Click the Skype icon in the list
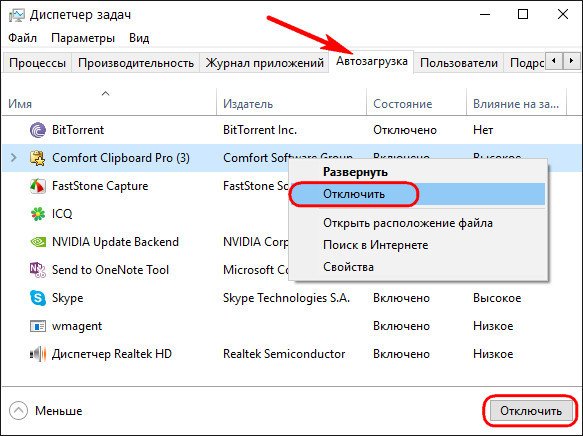 38,298
